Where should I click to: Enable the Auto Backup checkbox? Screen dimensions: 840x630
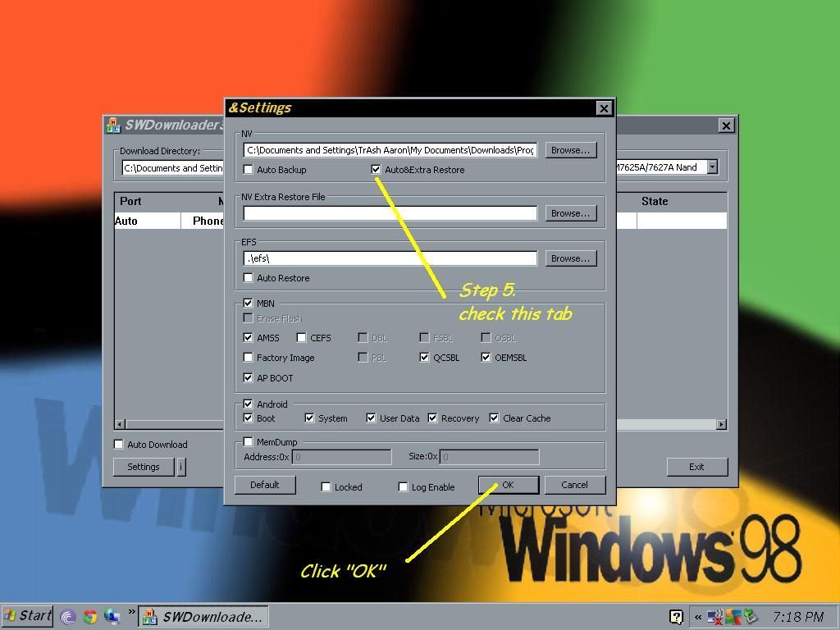point(249,170)
